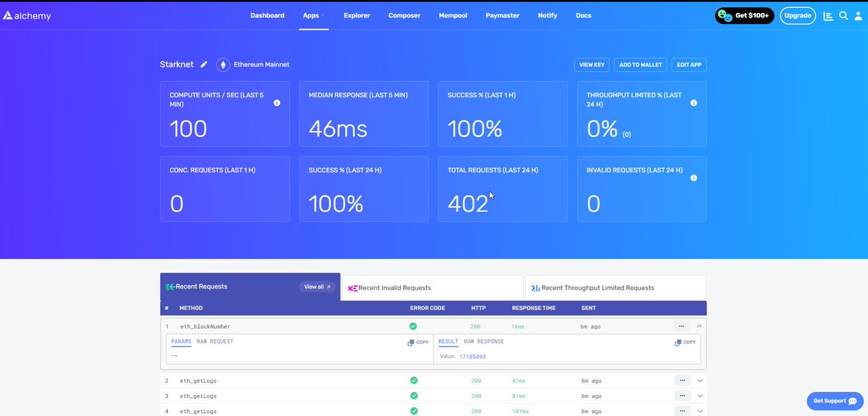Select the RAW REQUEST tab
Image resolution: width=868 pixels, height=416 pixels.
[x=215, y=341]
